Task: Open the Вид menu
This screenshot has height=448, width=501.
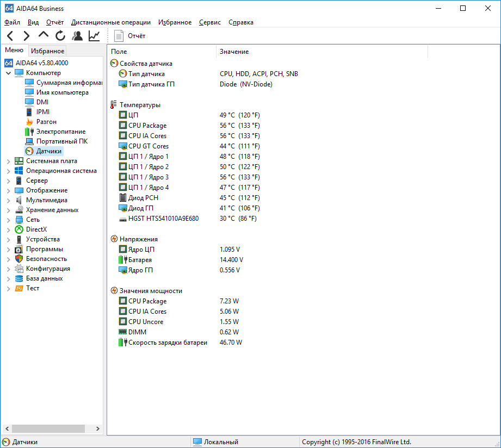Action: (x=33, y=22)
